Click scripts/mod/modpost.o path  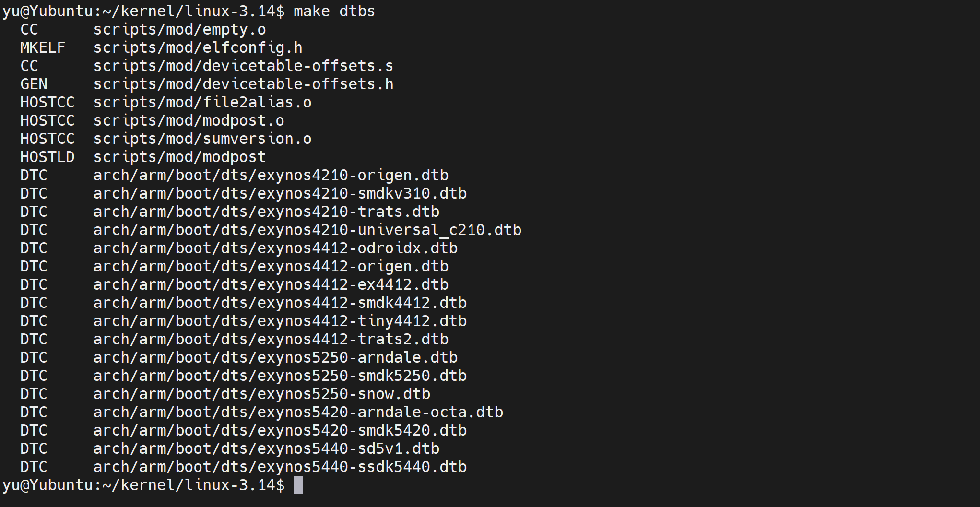(189, 121)
